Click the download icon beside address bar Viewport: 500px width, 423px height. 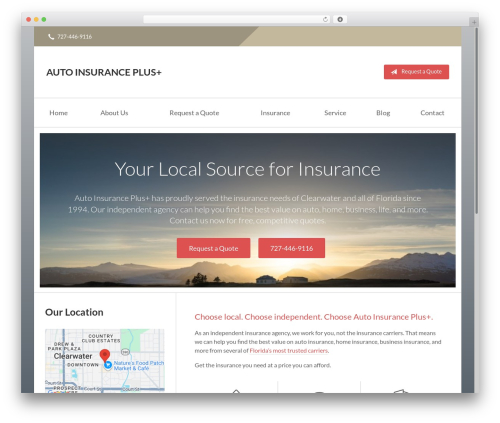(x=340, y=19)
